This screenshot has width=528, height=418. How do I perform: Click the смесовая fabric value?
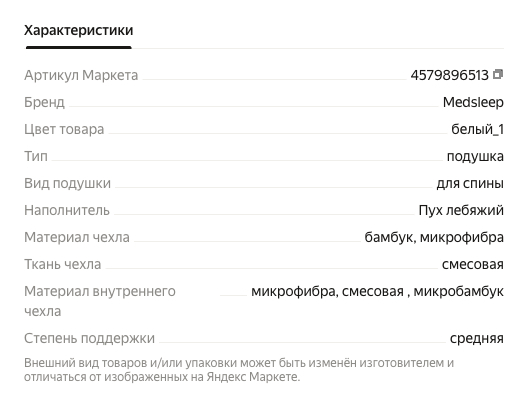tap(473, 264)
